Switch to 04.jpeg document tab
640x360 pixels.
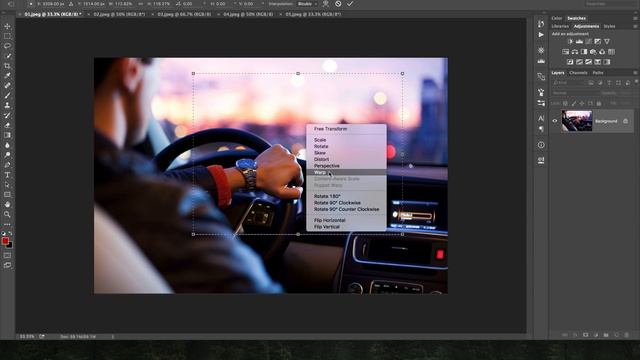(x=248, y=14)
